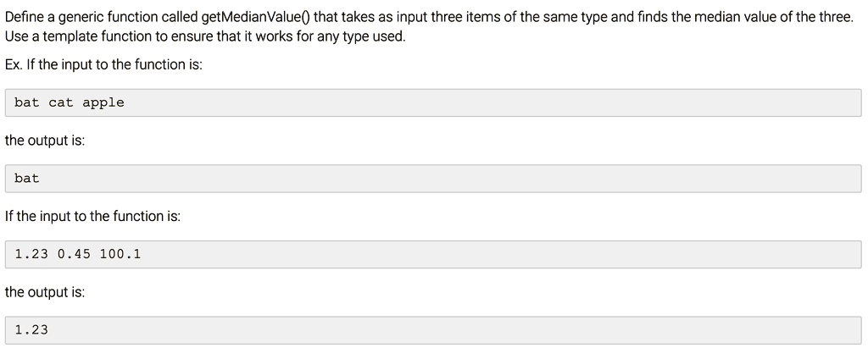Click "0.45" in the numeric input box
Viewport: 868px width, 348px height.
(x=74, y=254)
